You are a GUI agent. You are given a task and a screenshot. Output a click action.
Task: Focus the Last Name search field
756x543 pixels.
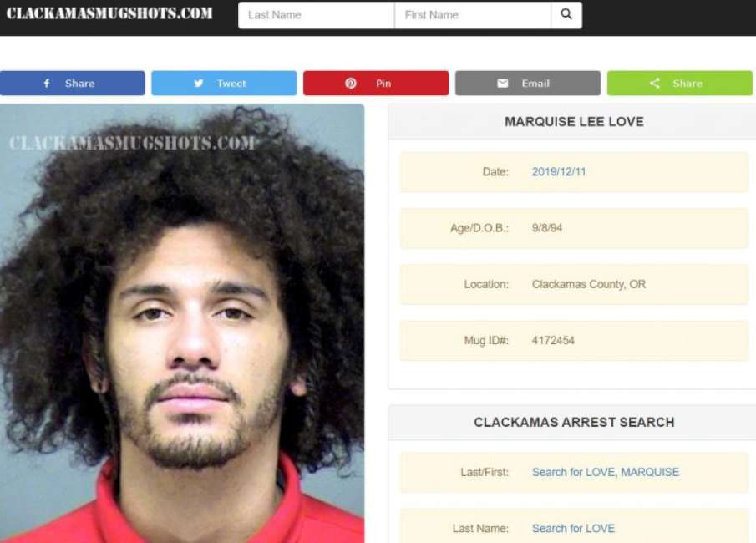tap(317, 15)
